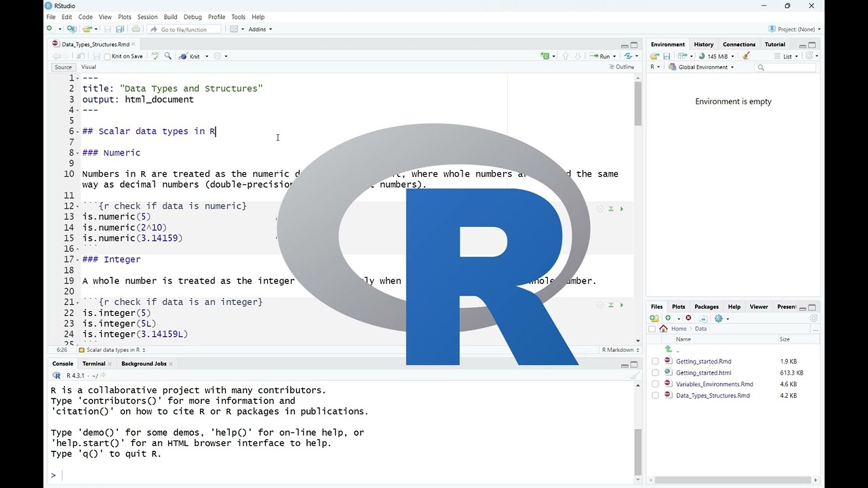Click the Home icon in Files path
The image size is (868, 488).
[664, 329]
